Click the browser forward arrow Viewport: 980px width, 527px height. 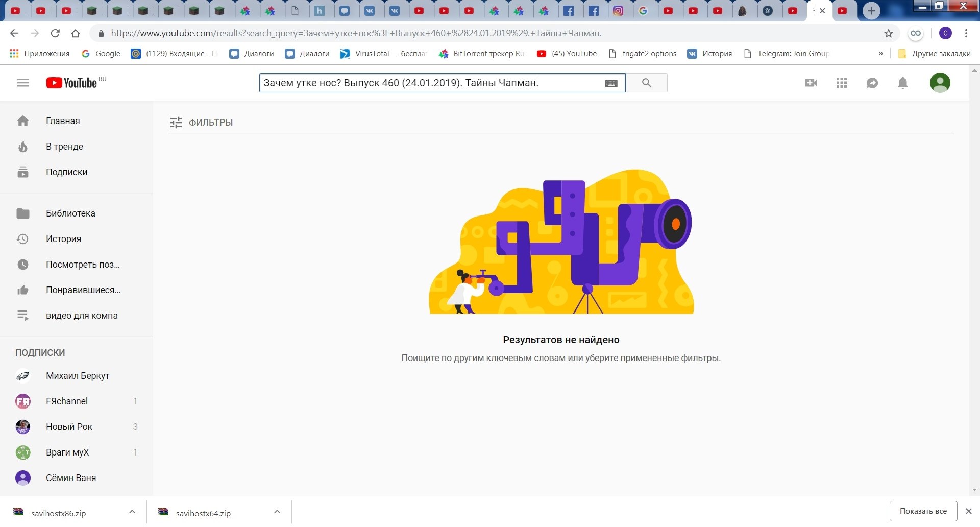tap(35, 33)
